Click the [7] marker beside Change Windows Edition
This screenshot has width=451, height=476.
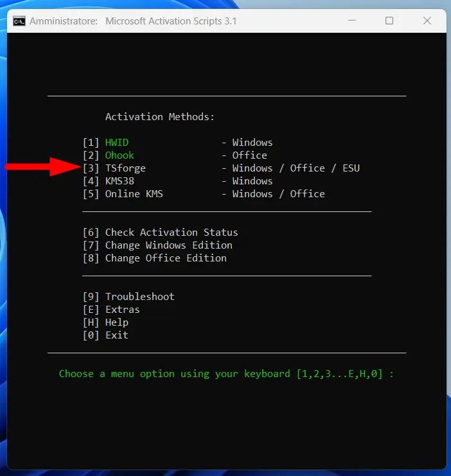pos(91,245)
